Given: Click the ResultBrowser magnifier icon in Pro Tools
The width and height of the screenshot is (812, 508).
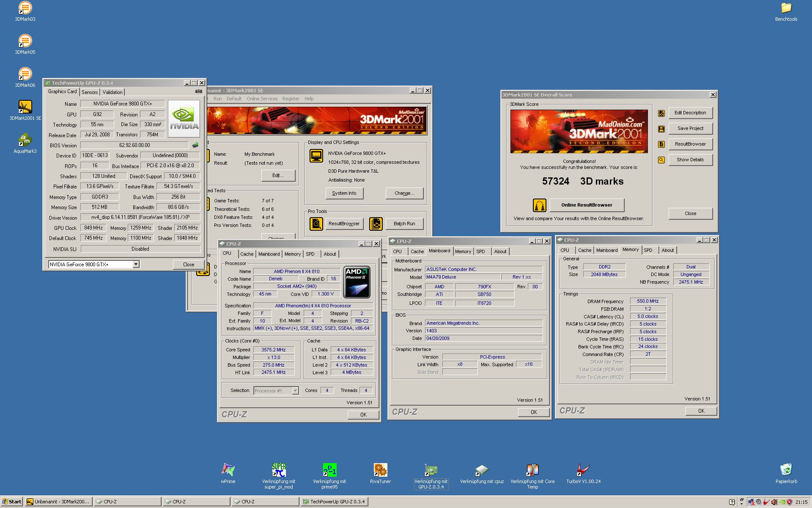Looking at the screenshot, I should (316, 224).
